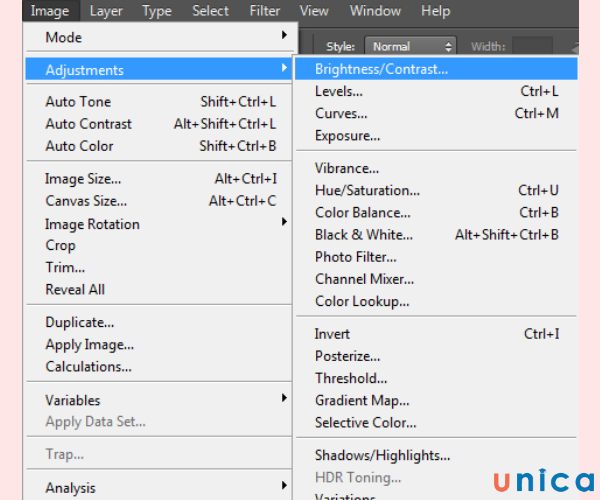This screenshot has width=600, height=500.
Task: Open Image Size dialog
Action: coord(83,179)
